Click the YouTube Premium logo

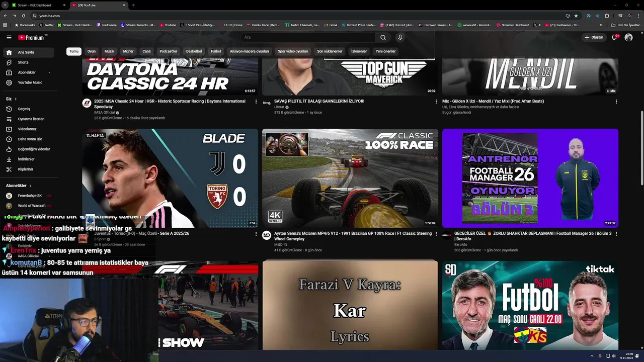tap(31, 37)
